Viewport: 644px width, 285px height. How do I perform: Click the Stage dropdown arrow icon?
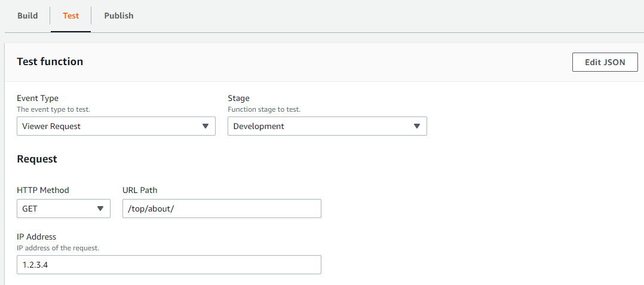(417, 127)
